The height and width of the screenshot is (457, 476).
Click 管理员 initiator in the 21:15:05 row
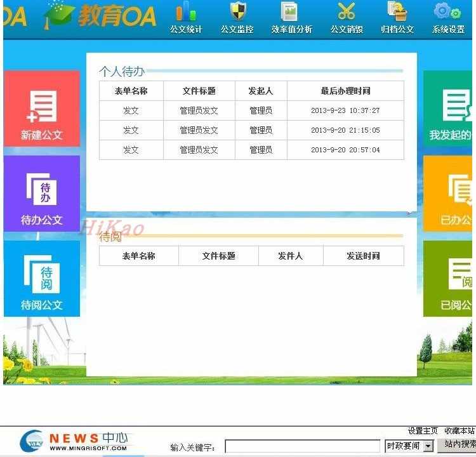pyautogui.click(x=261, y=130)
